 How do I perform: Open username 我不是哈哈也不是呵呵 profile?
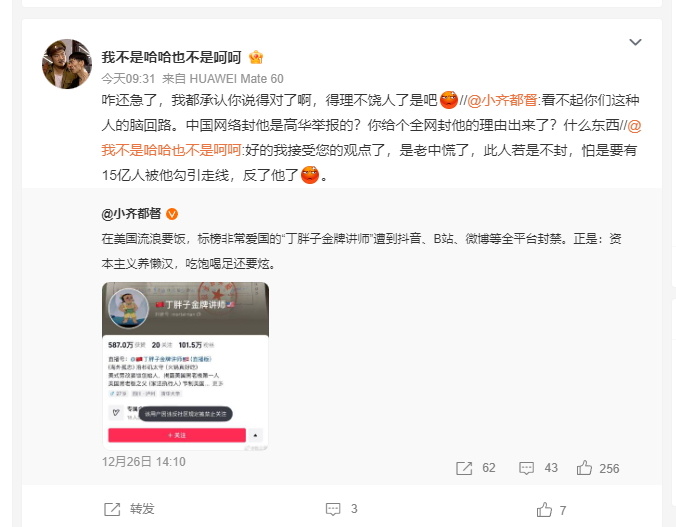[x=172, y=57]
